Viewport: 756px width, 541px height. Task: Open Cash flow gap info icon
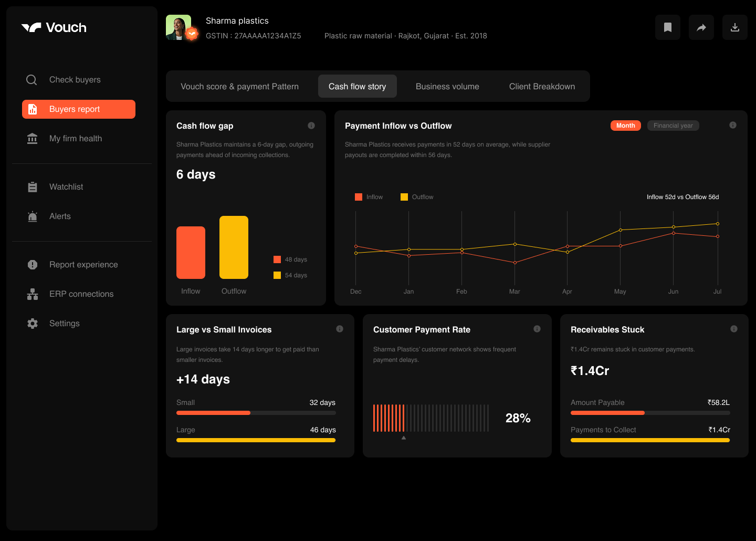(x=311, y=126)
